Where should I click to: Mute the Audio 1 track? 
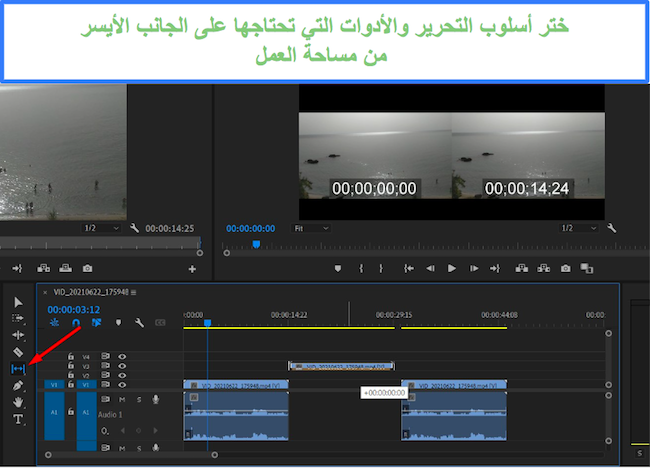[122, 400]
